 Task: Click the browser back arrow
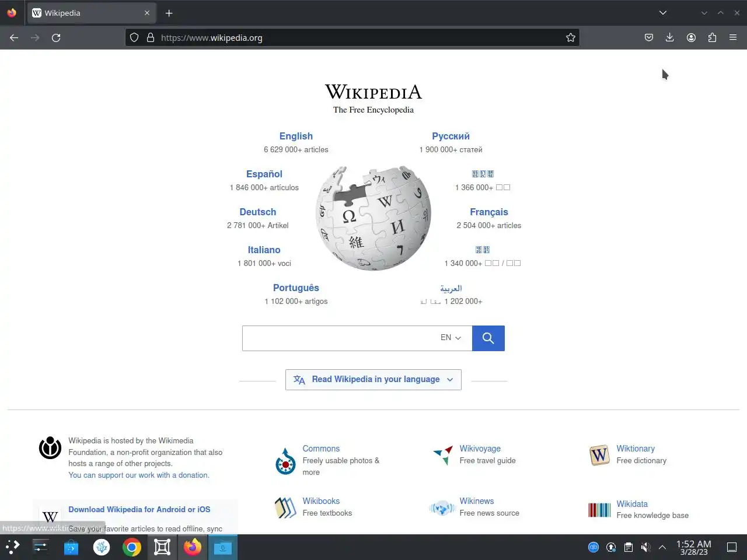[x=14, y=37]
